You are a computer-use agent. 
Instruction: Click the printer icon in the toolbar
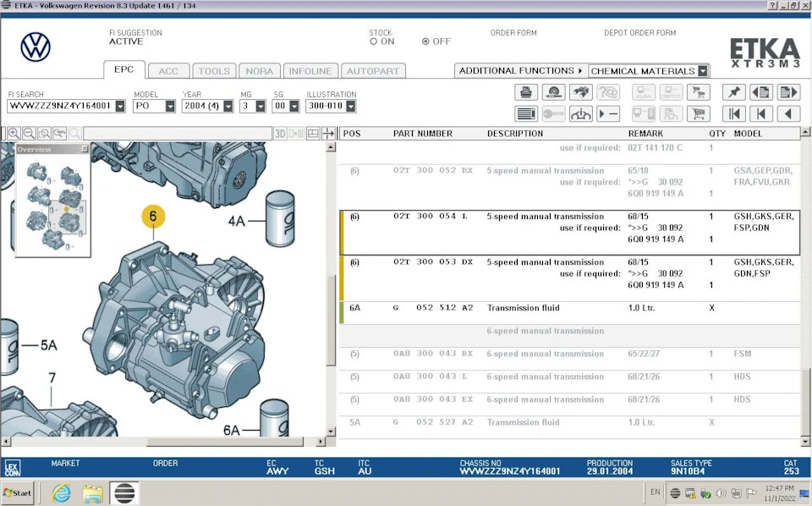pos(525,92)
